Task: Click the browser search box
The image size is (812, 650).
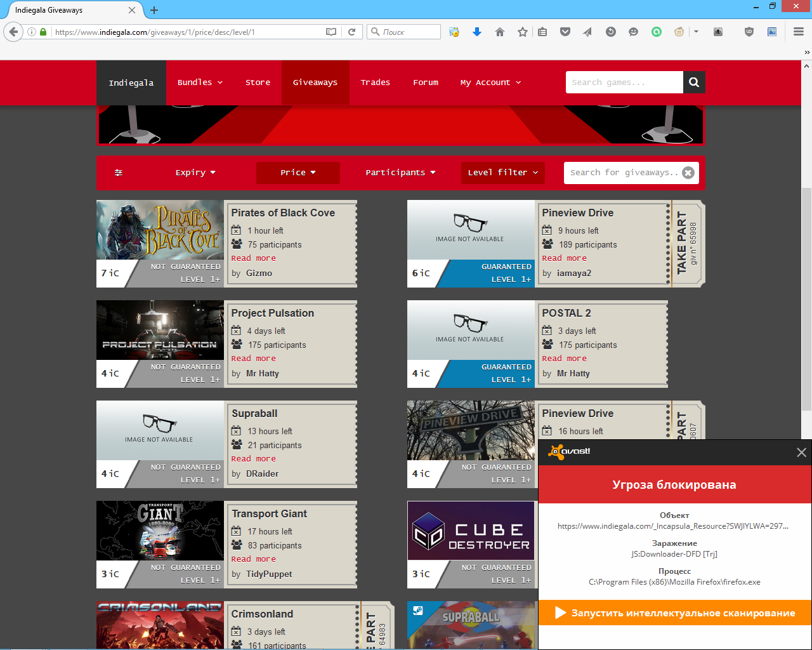Action: coord(403,32)
